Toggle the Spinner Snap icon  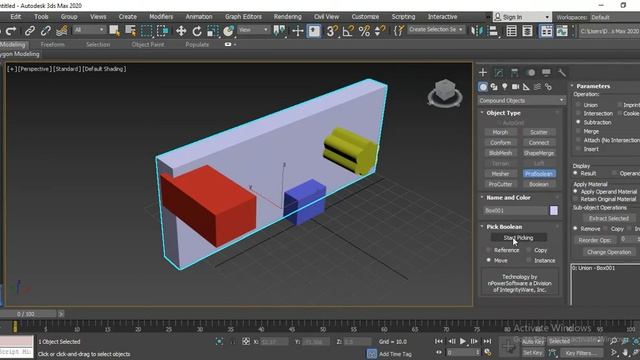(380, 31)
